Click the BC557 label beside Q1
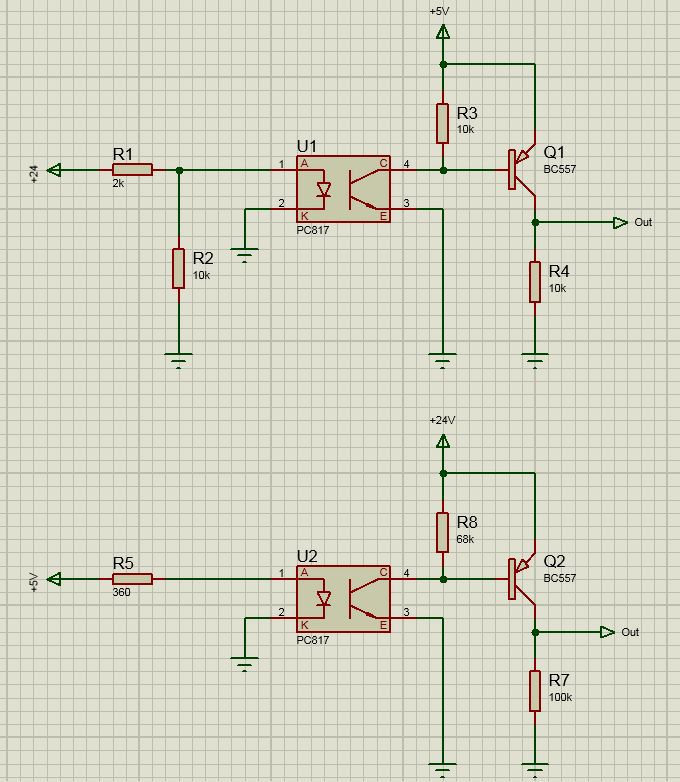 point(560,169)
